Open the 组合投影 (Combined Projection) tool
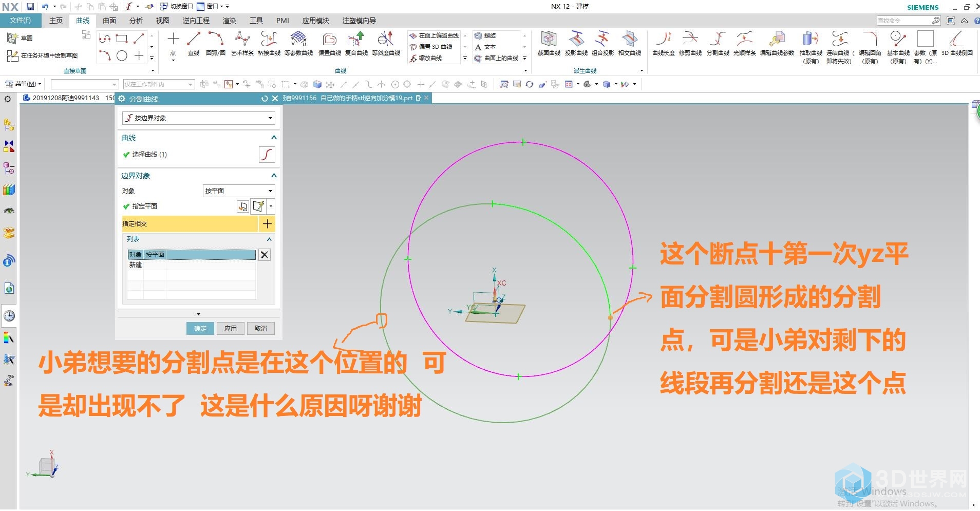Screen dimensions: 980x511 click(602, 43)
